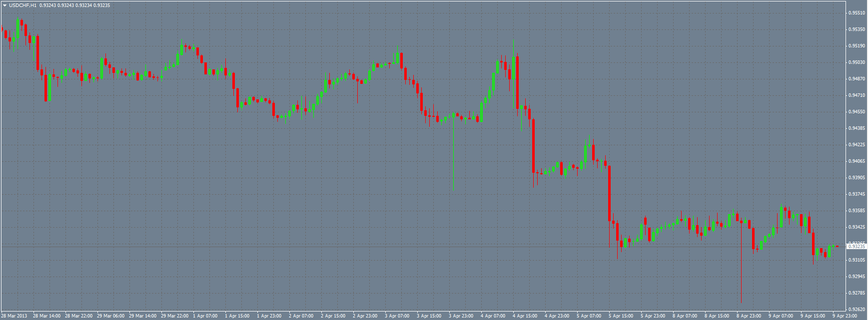Screen dimensions: 868x320
Task: Click the 5 Apr 07:00 time label
Action: coord(589,316)
